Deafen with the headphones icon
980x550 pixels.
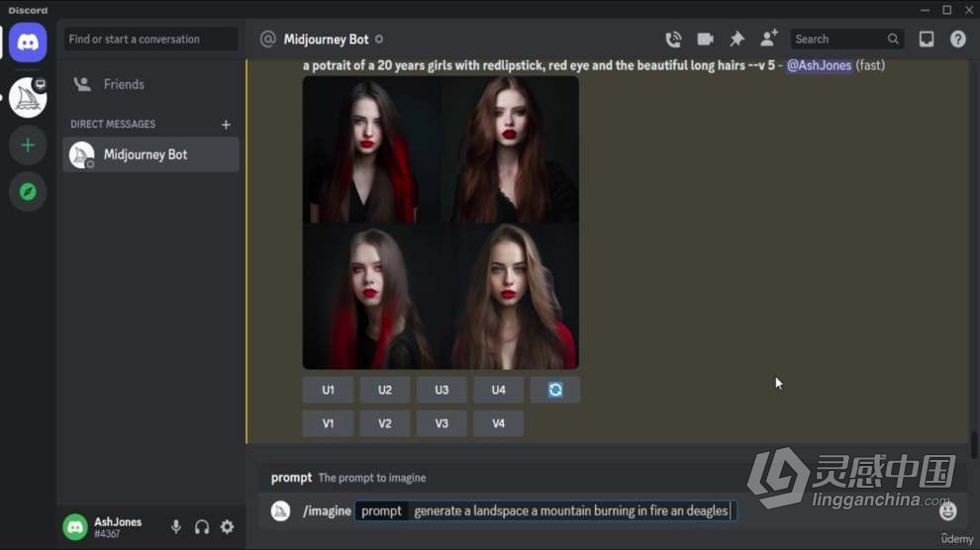(x=201, y=527)
